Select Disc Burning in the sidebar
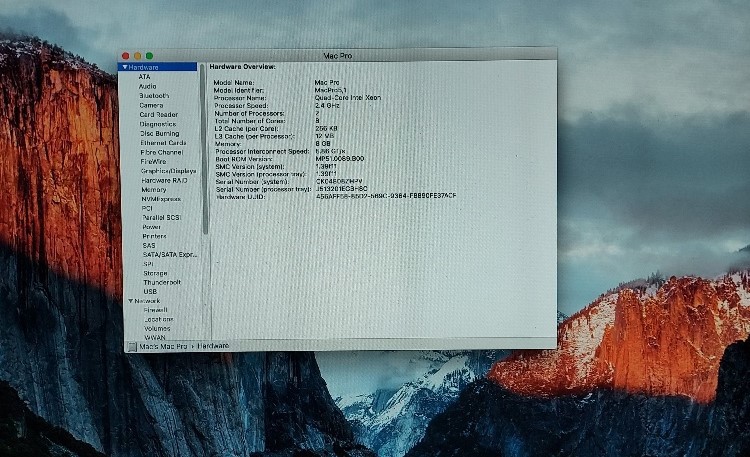 [x=159, y=134]
